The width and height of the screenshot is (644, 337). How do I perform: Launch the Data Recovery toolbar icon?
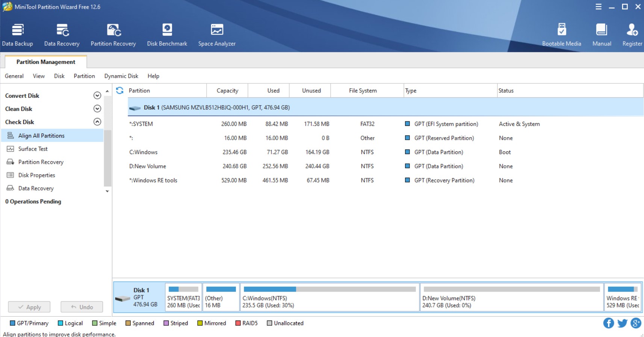(62, 35)
